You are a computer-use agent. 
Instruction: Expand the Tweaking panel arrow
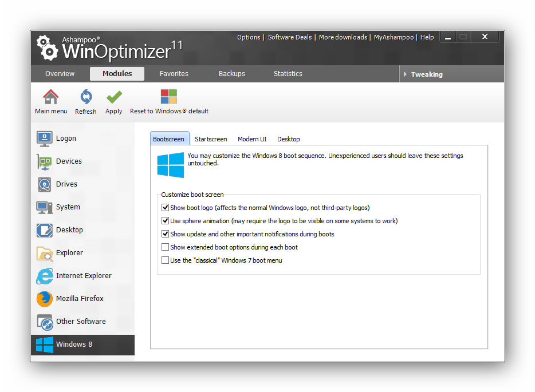pos(405,74)
